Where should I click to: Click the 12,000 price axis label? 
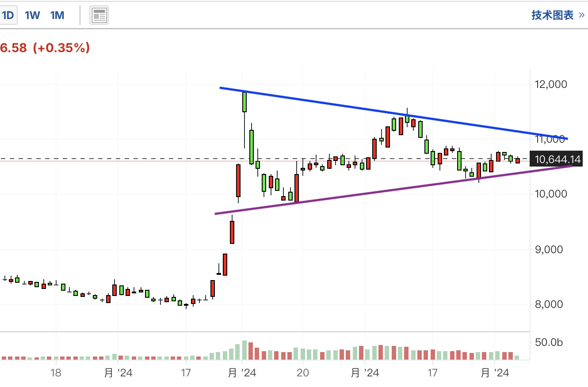[x=551, y=84]
